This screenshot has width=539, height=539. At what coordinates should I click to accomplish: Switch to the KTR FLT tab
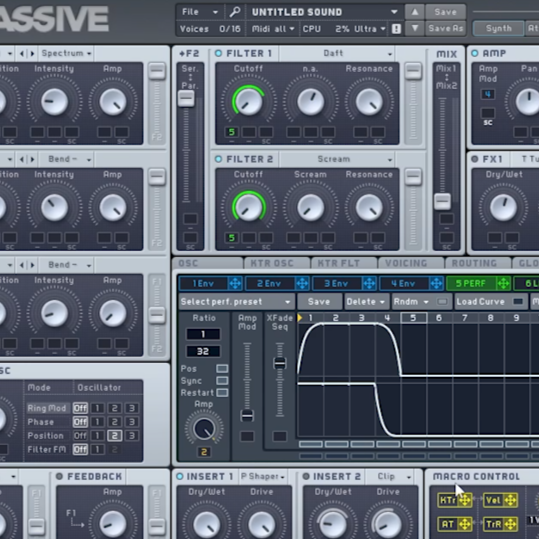[x=344, y=263]
